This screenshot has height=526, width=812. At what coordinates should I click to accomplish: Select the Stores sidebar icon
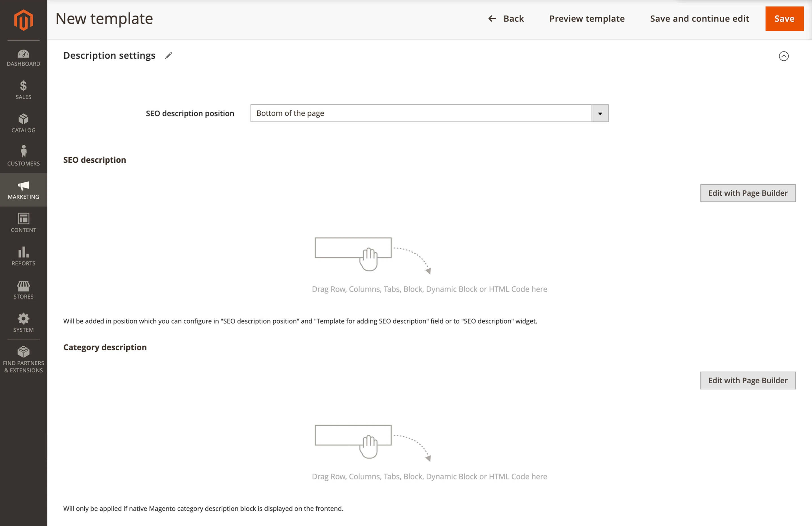pos(23,289)
